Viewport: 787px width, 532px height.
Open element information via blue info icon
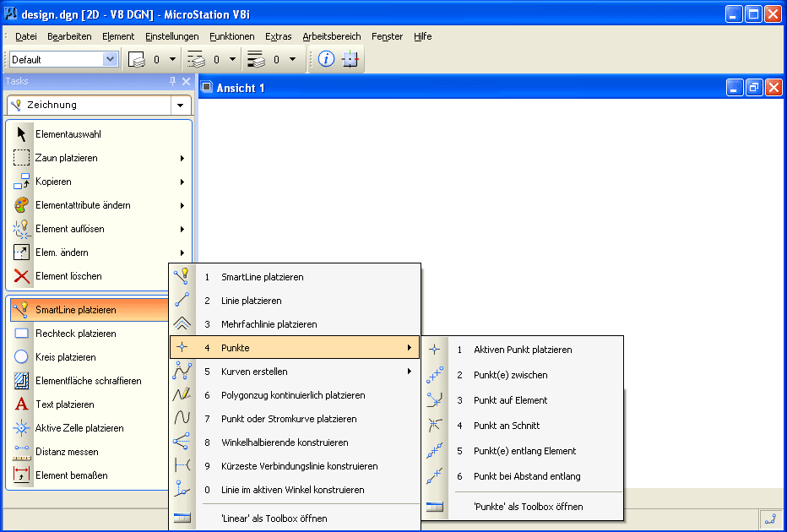tap(326, 59)
